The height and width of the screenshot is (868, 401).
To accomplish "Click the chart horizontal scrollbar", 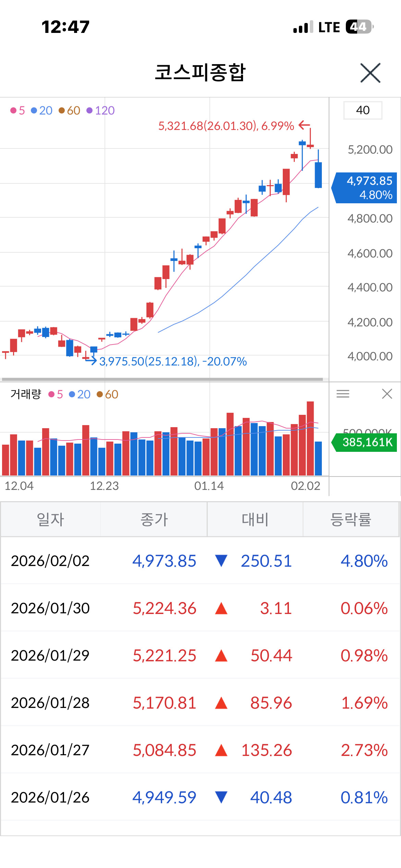I will coord(162,379).
